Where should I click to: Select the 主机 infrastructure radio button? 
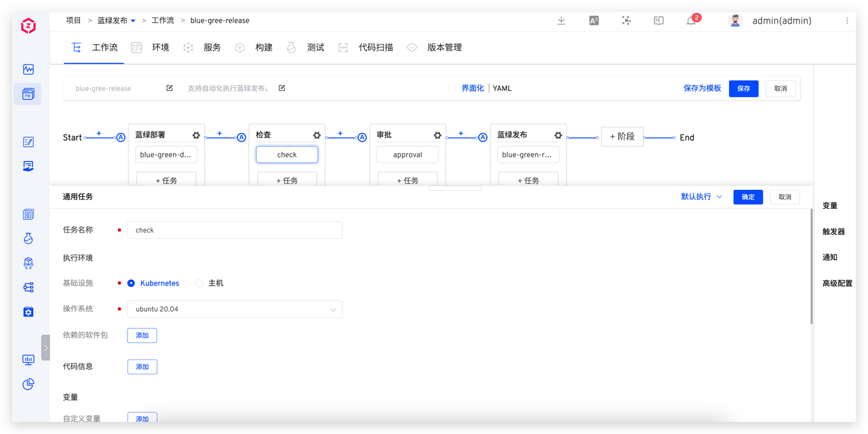click(x=199, y=283)
